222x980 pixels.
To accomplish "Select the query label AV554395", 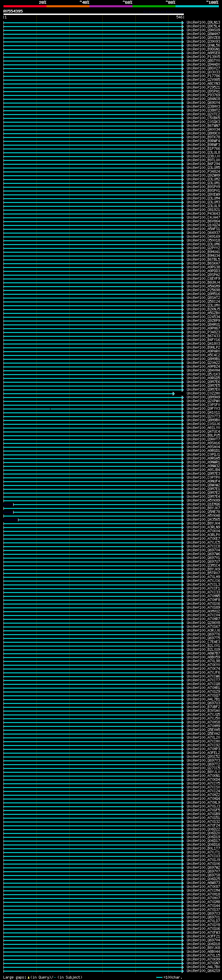I will tap(13, 11).
